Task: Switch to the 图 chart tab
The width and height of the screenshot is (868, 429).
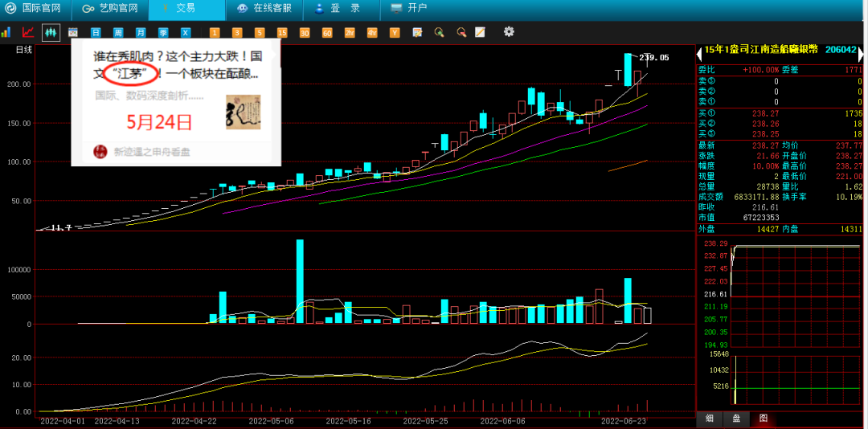Action: 764,419
